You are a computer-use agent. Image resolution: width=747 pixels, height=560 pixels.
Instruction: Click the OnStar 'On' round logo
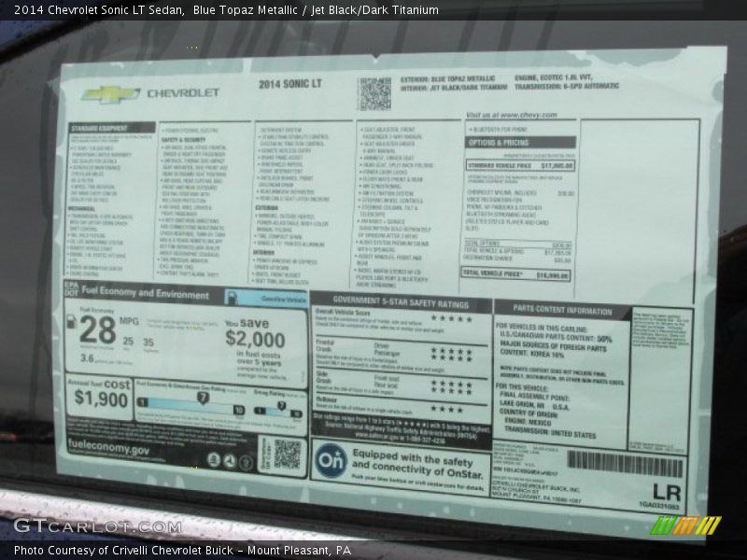click(331, 460)
